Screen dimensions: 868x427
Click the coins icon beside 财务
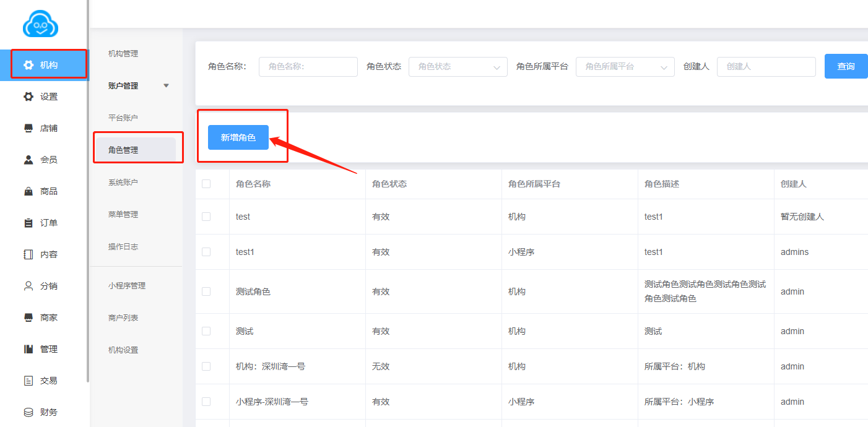click(x=28, y=412)
